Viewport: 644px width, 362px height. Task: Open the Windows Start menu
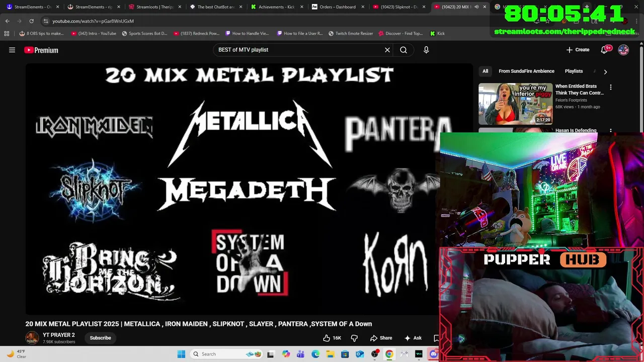point(181,354)
